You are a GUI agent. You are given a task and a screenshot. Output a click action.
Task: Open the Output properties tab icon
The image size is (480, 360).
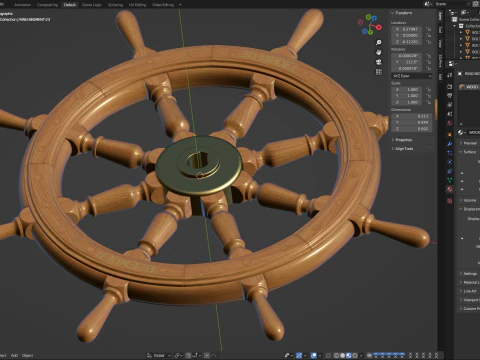click(x=450, y=96)
